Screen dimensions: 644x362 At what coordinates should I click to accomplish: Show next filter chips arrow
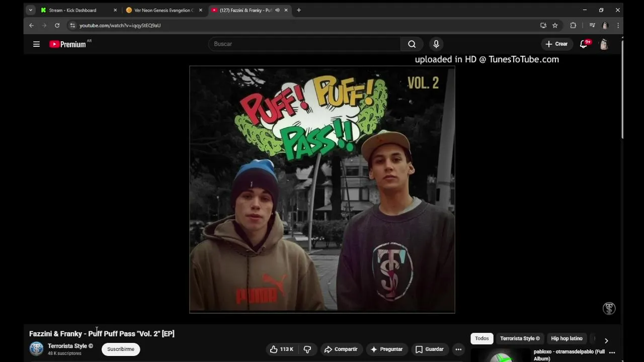click(x=606, y=340)
